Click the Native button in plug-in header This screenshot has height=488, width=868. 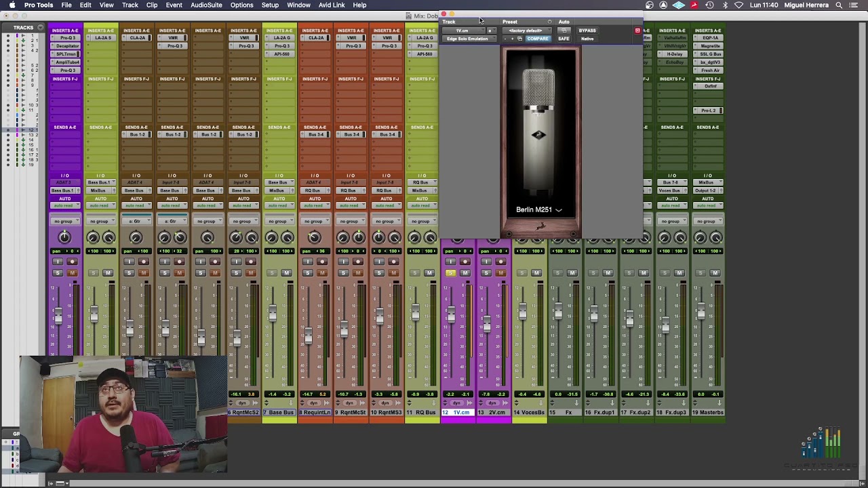tap(587, 39)
